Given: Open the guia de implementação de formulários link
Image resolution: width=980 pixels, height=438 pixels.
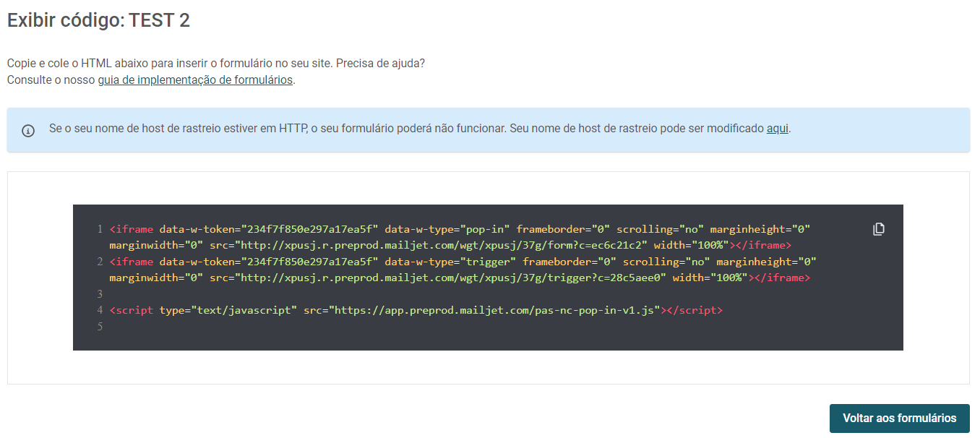Looking at the screenshot, I should [195, 80].
